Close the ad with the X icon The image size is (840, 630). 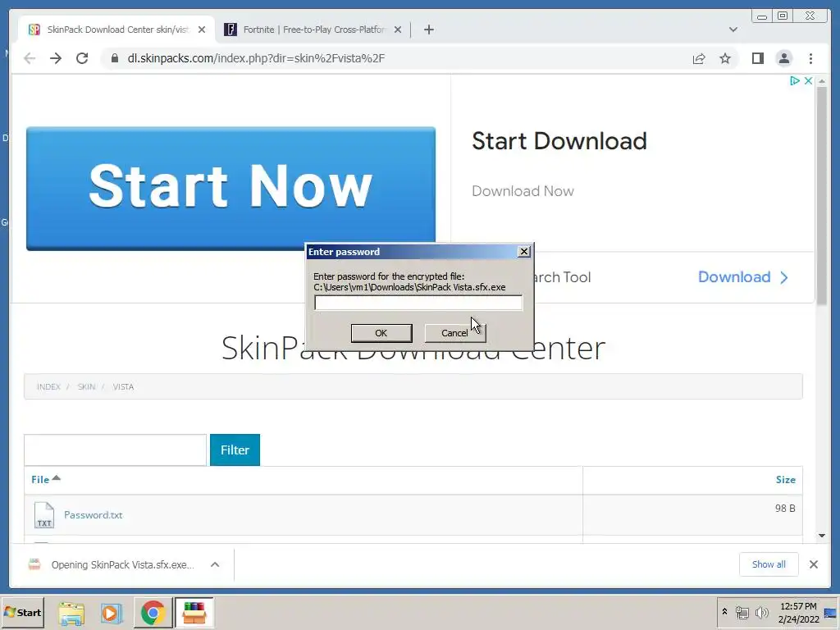click(x=808, y=81)
